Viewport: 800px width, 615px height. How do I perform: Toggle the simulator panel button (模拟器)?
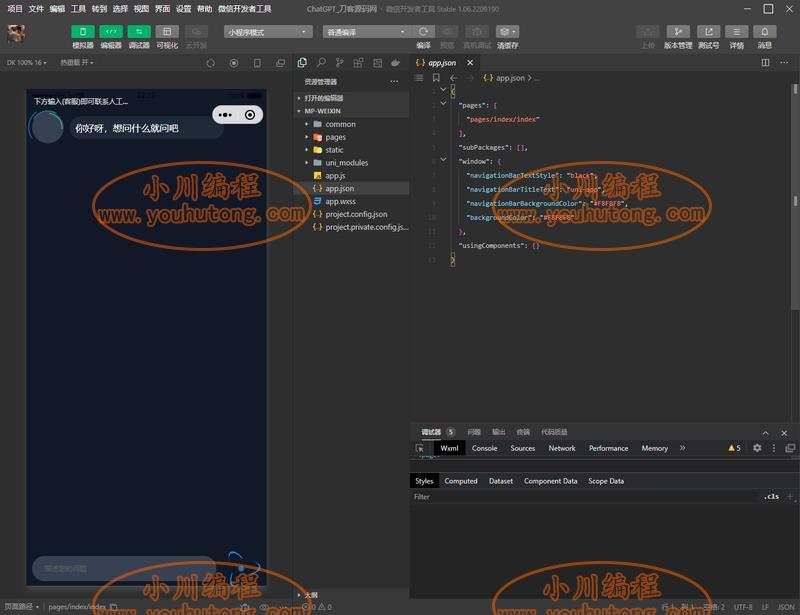(83, 32)
